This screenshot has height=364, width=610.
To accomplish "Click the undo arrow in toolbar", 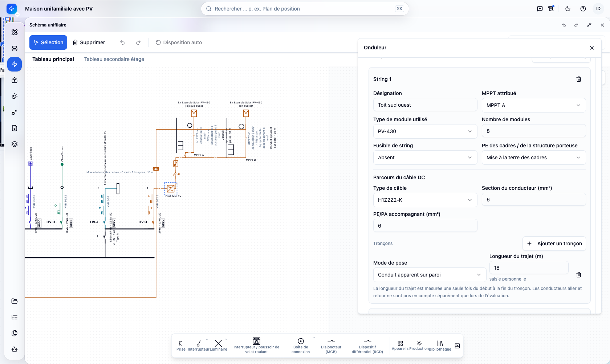I will (x=122, y=42).
